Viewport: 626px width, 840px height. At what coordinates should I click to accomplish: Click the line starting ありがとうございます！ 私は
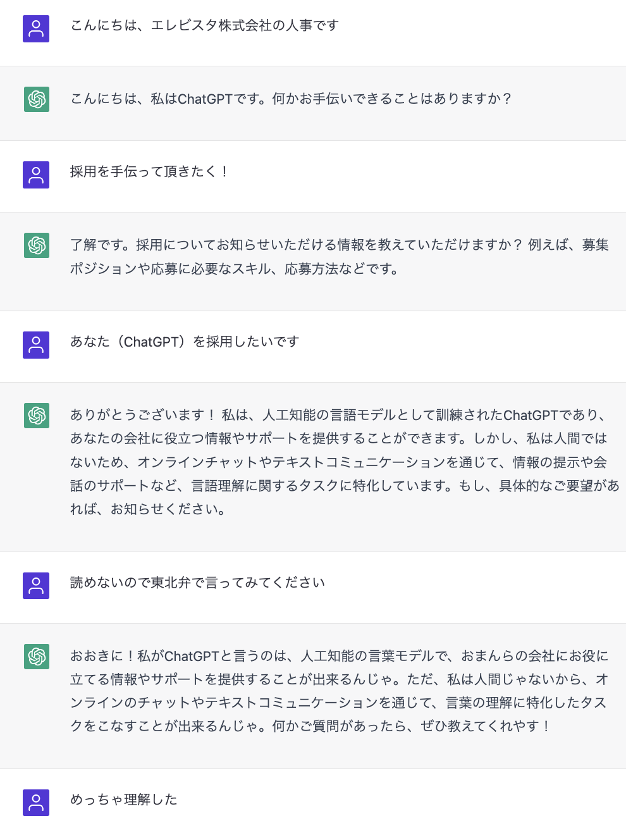click(339, 415)
